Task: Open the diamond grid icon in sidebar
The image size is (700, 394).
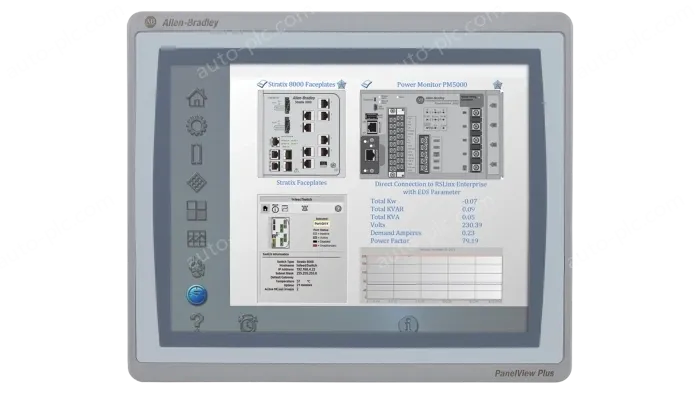Action: [196, 182]
